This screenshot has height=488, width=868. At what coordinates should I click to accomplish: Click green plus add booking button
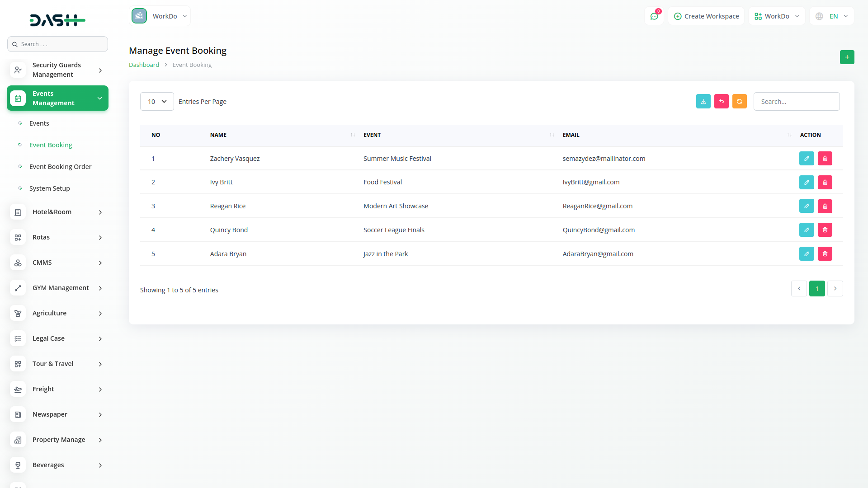click(847, 57)
